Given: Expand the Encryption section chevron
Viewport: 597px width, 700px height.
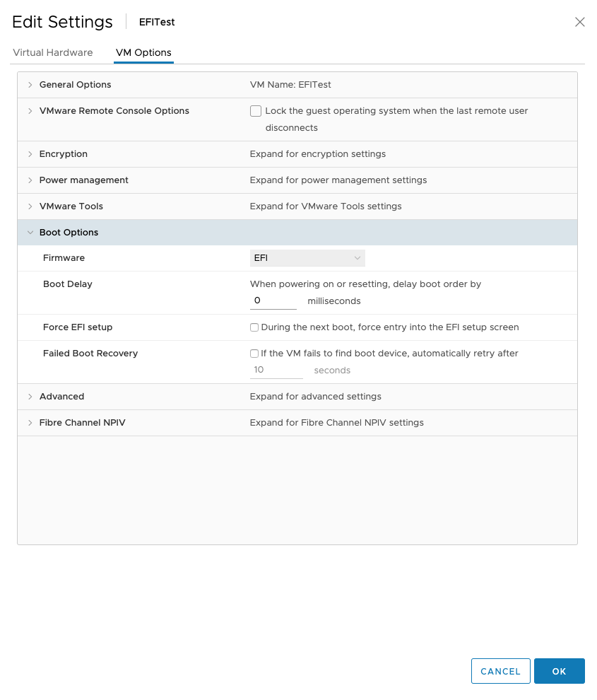Looking at the screenshot, I should 30,154.
